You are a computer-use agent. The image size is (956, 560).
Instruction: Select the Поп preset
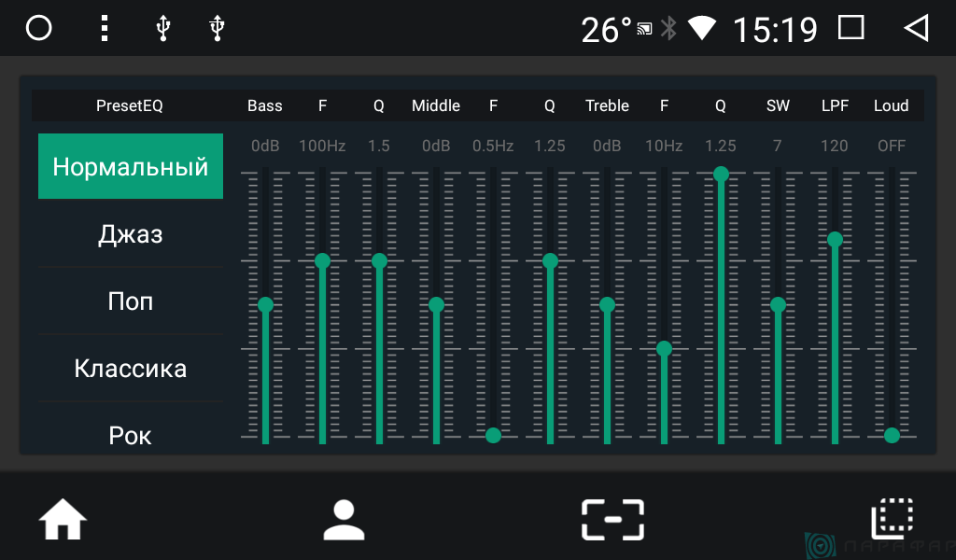click(x=131, y=301)
